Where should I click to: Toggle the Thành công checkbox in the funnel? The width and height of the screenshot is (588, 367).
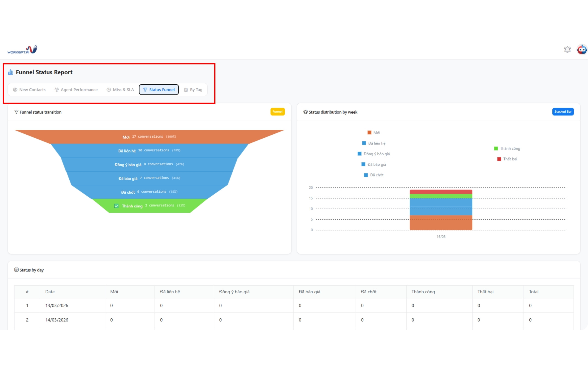116,206
